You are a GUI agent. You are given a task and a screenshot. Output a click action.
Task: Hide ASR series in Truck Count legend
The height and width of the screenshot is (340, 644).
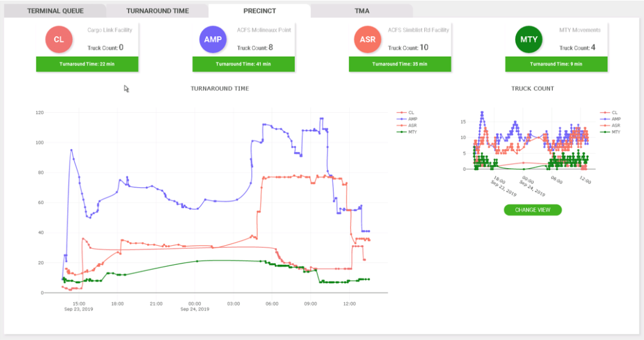610,126
